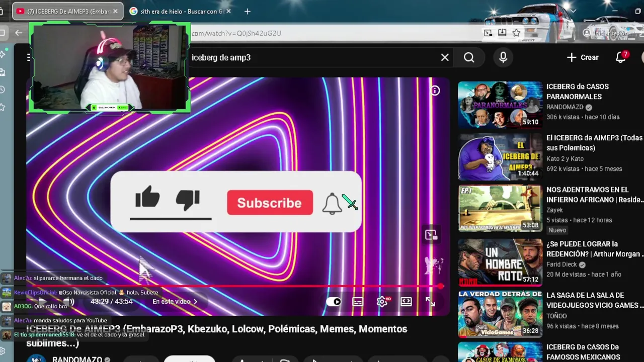The image size is (644, 362).
Task: Open '¿Se PUEDE LOGRAR la REDENCIÓN?' video title
Action: [595, 249]
